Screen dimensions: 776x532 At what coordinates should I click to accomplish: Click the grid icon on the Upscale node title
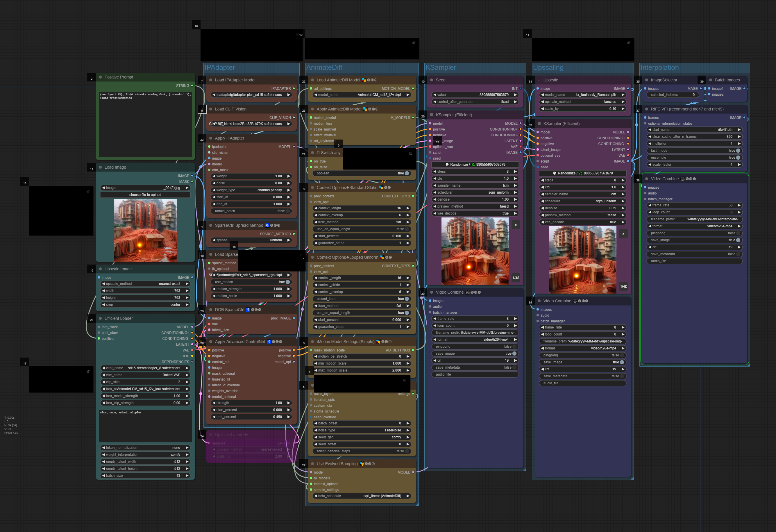pyautogui.click(x=539, y=80)
